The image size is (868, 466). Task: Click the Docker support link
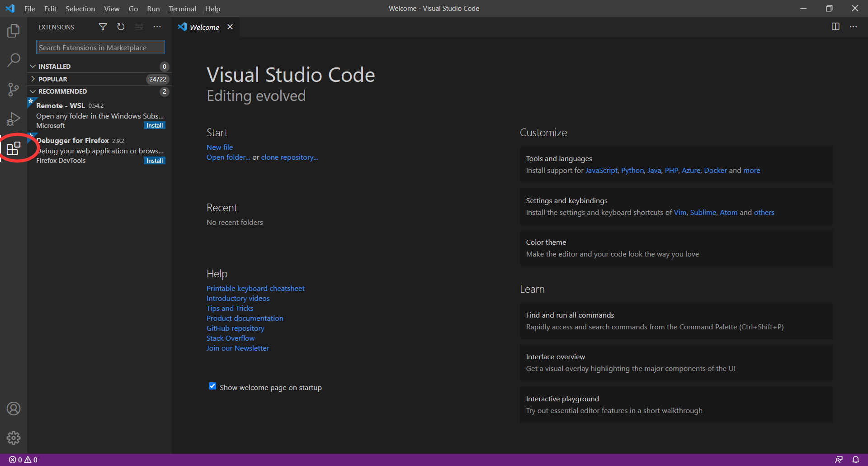pos(716,170)
